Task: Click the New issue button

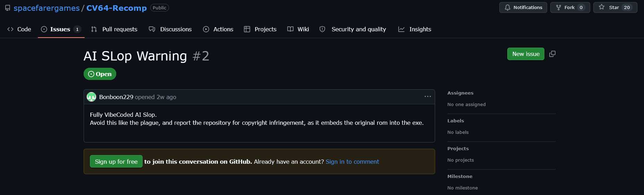Action: pyautogui.click(x=526, y=54)
